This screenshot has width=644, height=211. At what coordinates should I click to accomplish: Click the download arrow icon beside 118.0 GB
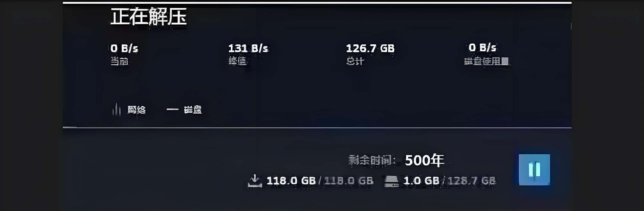(255, 181)
